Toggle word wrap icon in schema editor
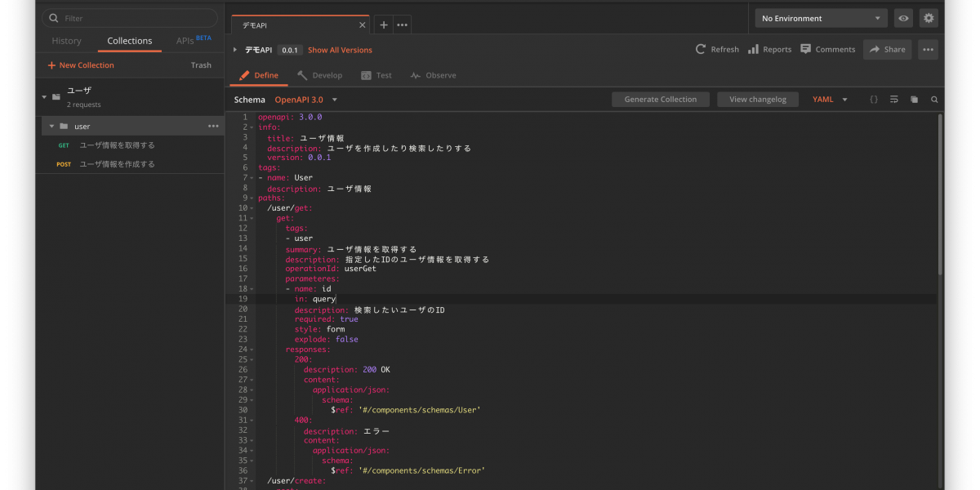The height and width of the screenshot is (490, 980). tap(894, 100)
